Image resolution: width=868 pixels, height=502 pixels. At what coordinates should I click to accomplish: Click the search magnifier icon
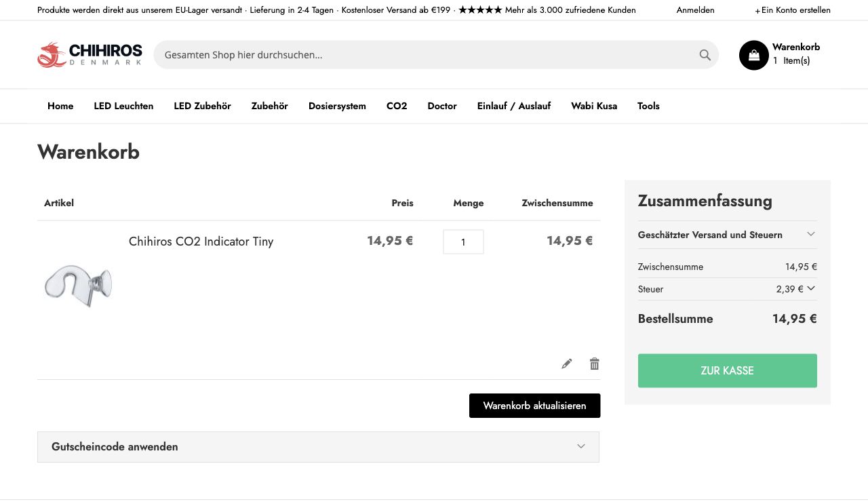tap(705, 55)
